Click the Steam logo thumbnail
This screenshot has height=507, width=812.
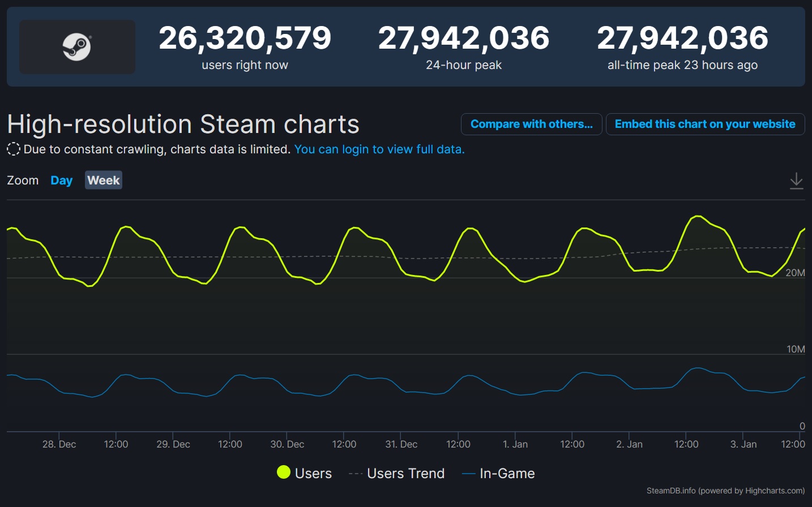[x=77, y=47]
